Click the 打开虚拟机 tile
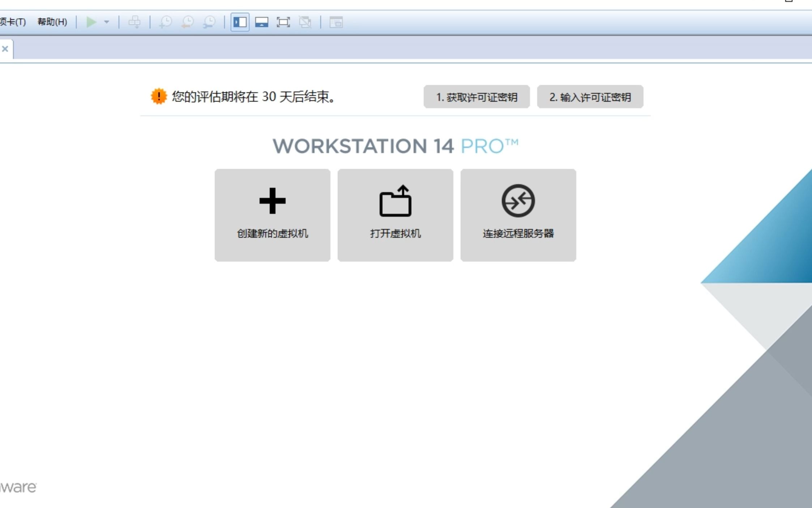The height and width of the screenshot is (508, 812). [396, 215]
